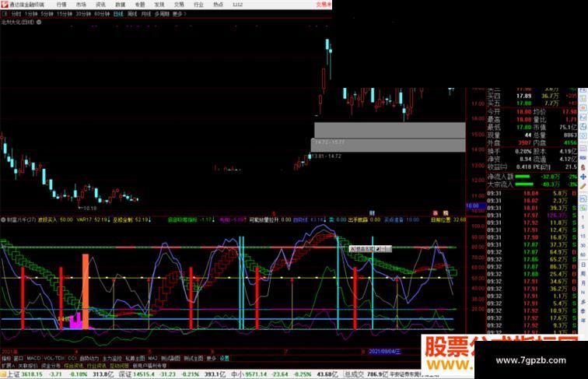
Task: Open the 互动问答 link
Action: [x=119, y=366]
